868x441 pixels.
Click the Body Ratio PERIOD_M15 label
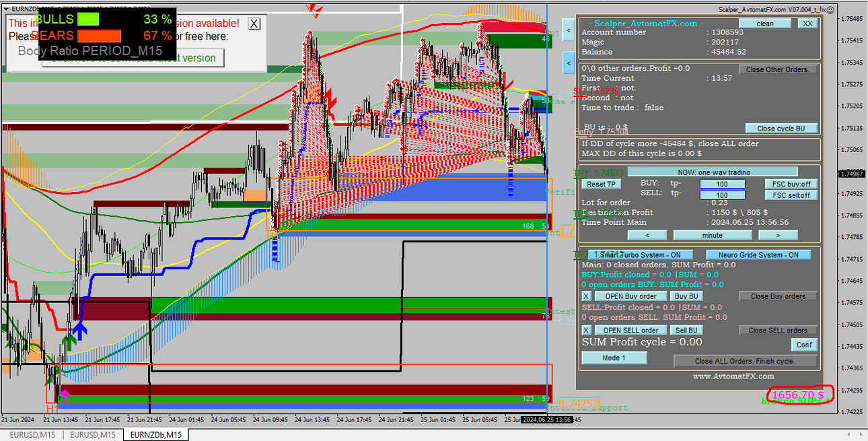pos(89,51)
